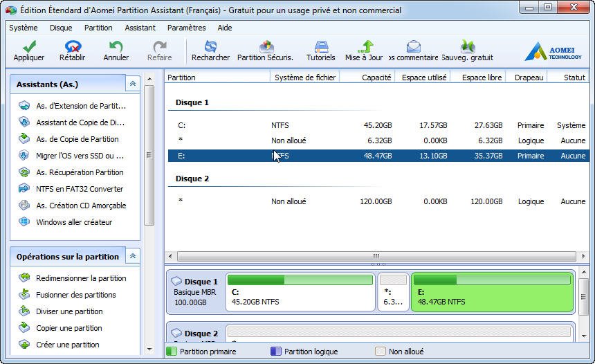Click the AOMEI Technology logo
This screenshot has height=364, width=595.
point(553,51)
